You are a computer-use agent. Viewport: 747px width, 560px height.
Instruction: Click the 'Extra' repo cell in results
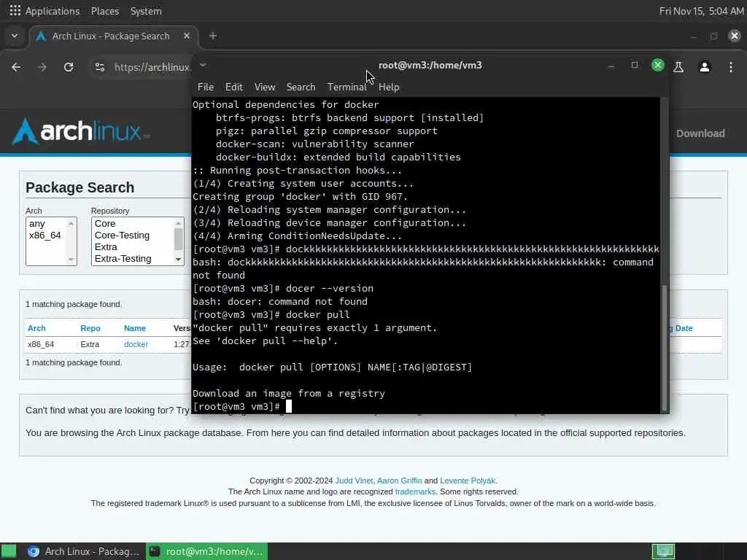[x=90, y=344]
